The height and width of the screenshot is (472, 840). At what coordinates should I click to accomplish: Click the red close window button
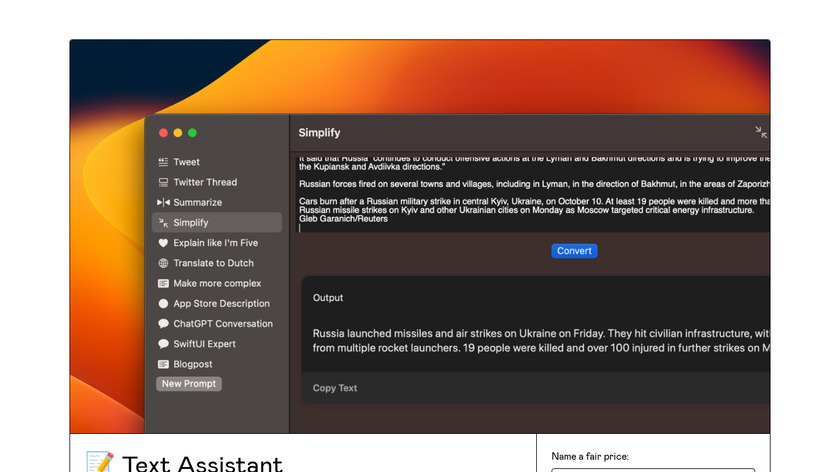[163, 133]
